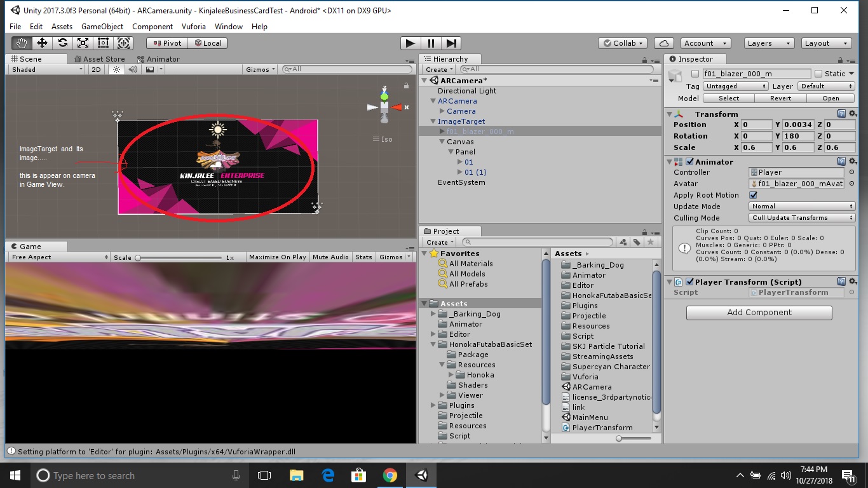Select the Scale tool
Screen dimensions: 868x488
[x=83, y=43]
